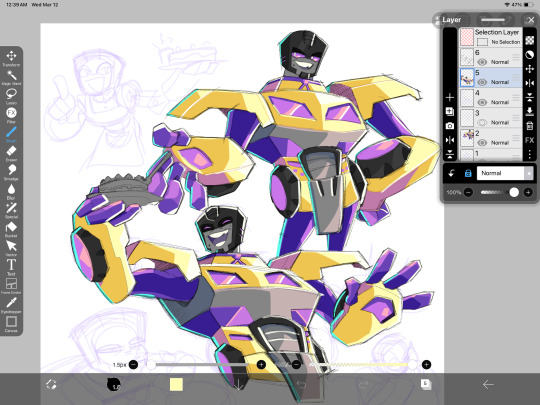Check the battery status icon
The width and height of the screenshot is (540, 405).
tap(529, 5)
